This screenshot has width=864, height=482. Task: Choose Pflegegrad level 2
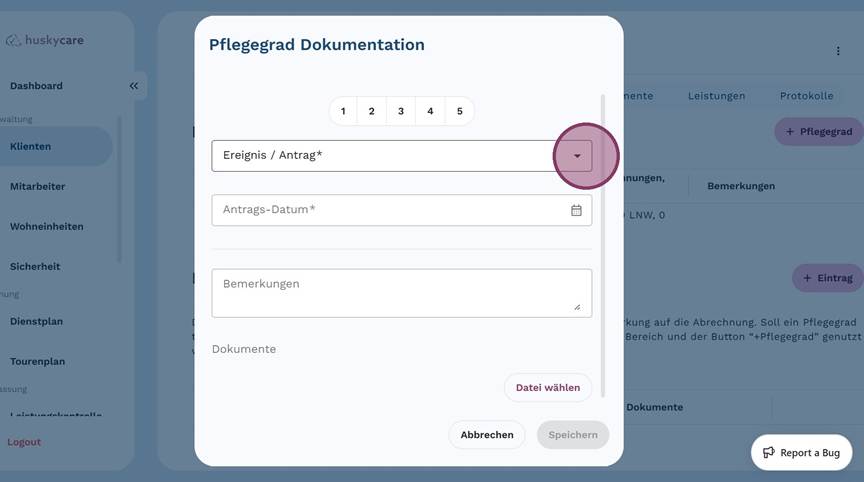pyautogui.click(x=371, y=111)
